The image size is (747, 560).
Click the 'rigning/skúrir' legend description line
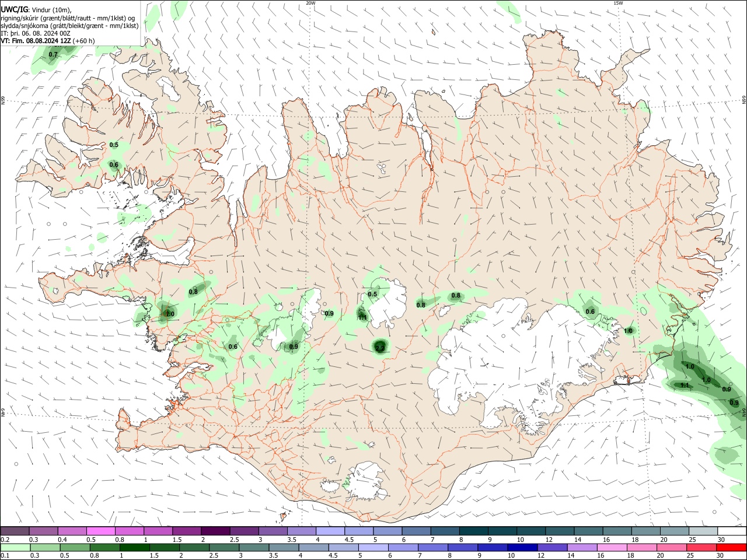[67, 17]
